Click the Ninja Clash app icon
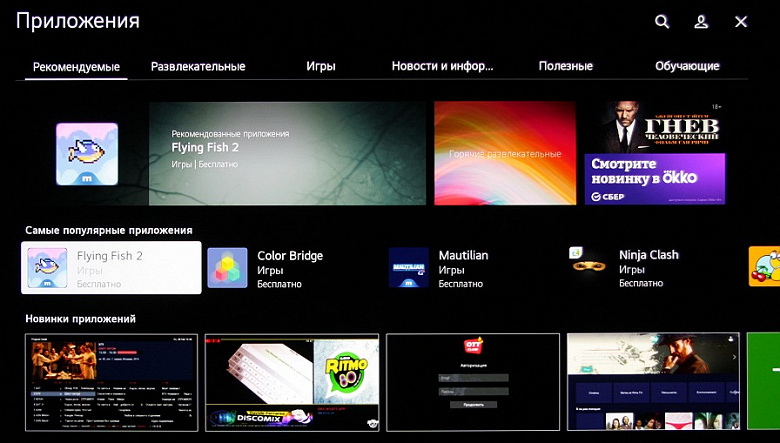The image size is (780, 443). click(589, 266)
